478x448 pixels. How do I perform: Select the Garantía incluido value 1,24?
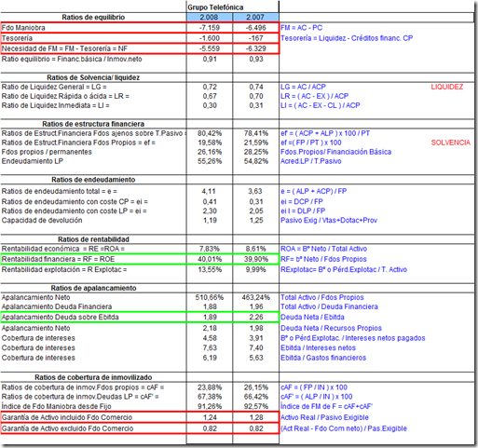click(x=210, y=417)
